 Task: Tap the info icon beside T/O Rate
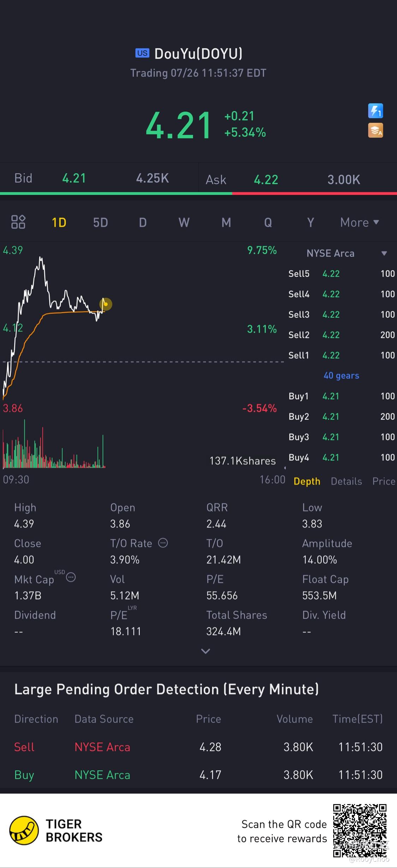click(x=163, y=543)
